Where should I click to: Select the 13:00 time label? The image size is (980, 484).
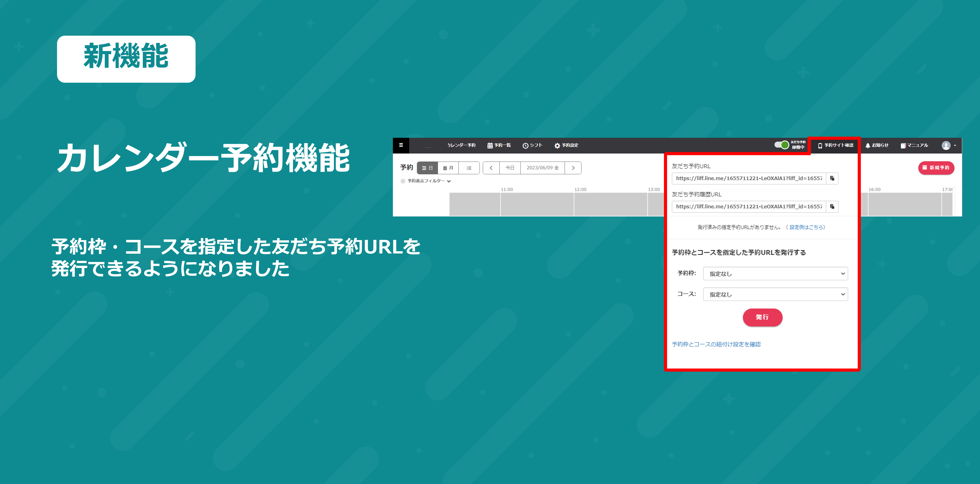[654, 189]
